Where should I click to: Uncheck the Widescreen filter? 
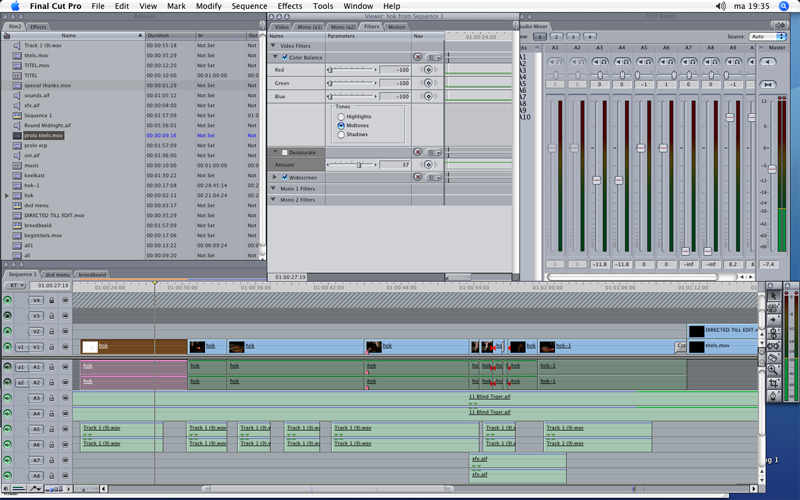coord(285,177)
